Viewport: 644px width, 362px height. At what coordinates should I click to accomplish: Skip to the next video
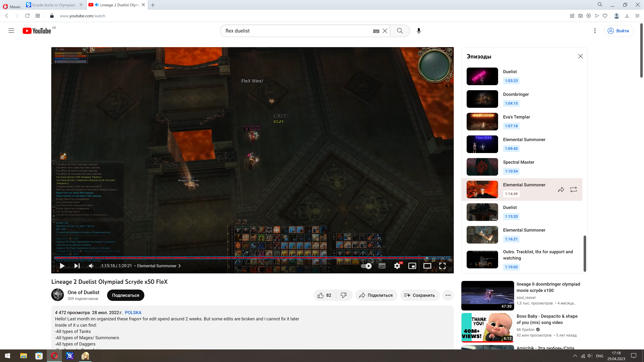click(77, 266)
